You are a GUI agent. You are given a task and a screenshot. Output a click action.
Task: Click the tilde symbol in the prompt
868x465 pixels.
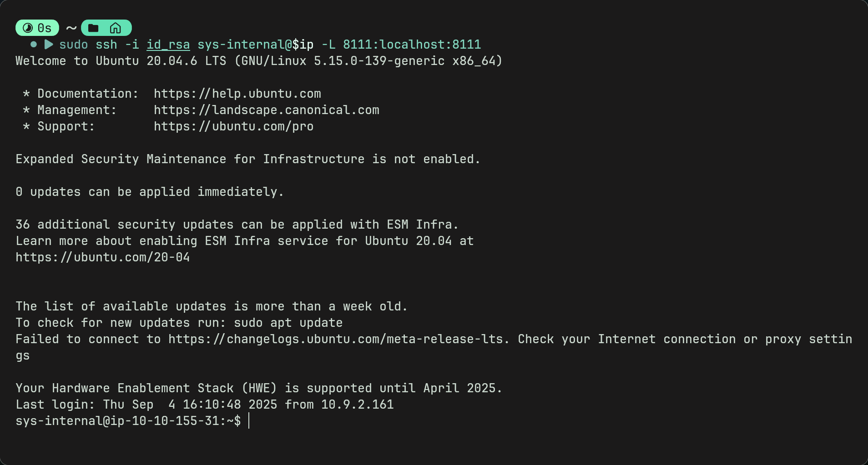(x=71, y=28)
